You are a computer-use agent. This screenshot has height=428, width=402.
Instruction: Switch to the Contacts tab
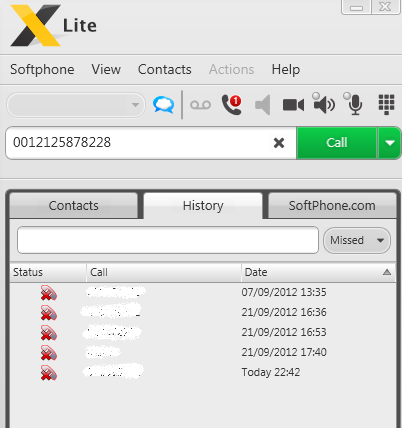pos(74,206)
